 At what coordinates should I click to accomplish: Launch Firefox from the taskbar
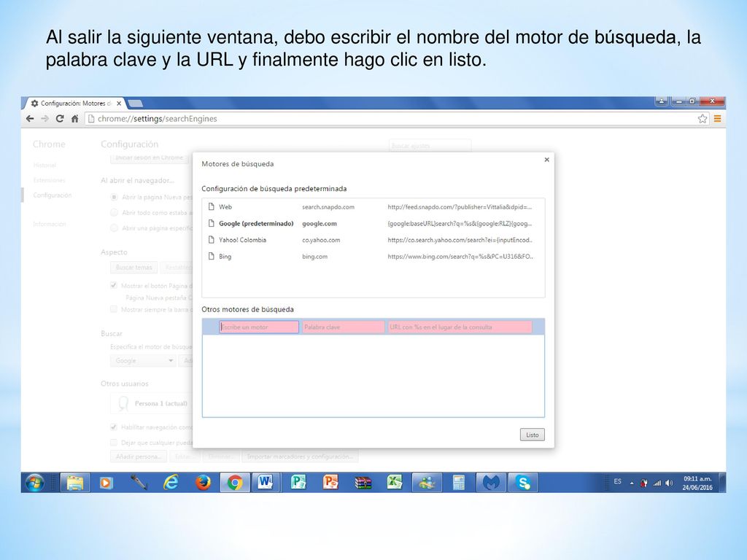(204, 483)
